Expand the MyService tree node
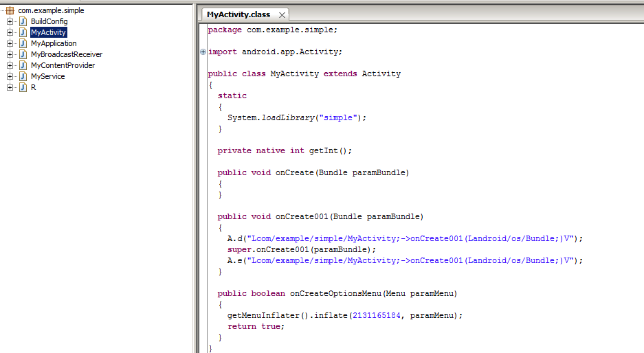This screenshot has width=644, height=353. click(10, 76)
